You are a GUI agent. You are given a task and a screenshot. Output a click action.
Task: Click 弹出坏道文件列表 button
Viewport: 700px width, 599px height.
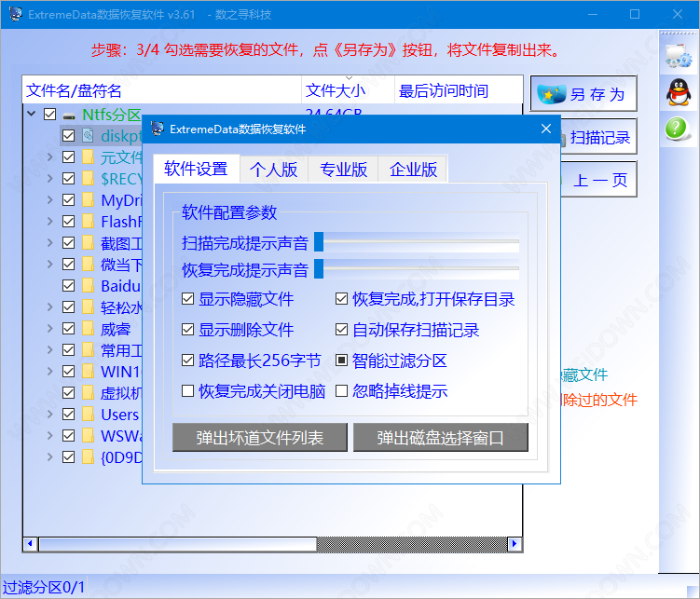click(260, 438)
